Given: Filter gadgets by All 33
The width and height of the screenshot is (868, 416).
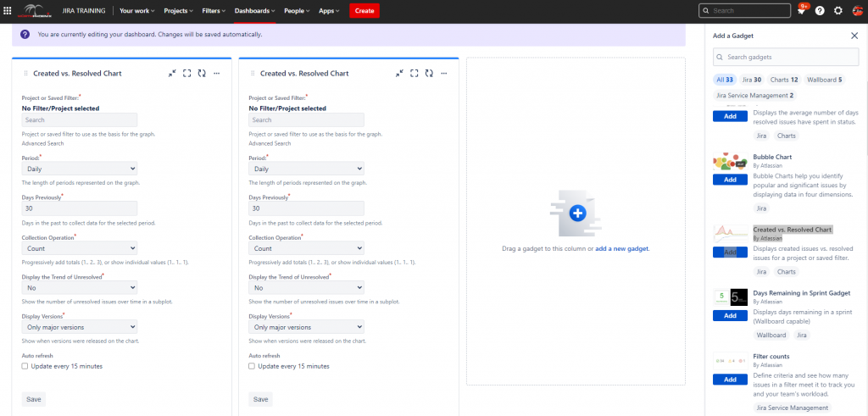Looking at the screenshot, I should tap(724, 80).
